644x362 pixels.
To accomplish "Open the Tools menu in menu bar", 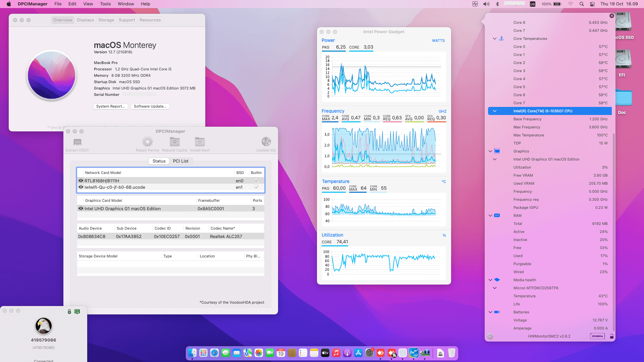I will click(x=105, y=4).
